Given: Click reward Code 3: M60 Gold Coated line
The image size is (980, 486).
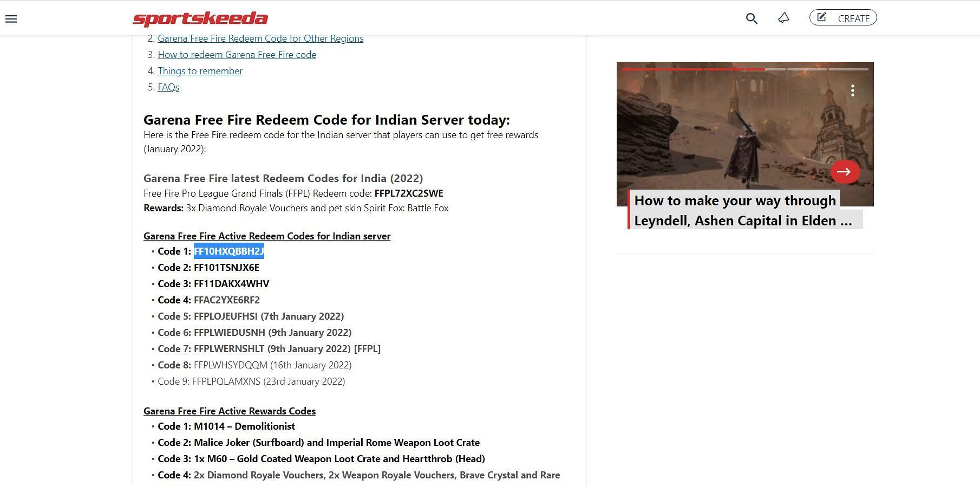Looking at the screenshot, I should pos(321,459).
